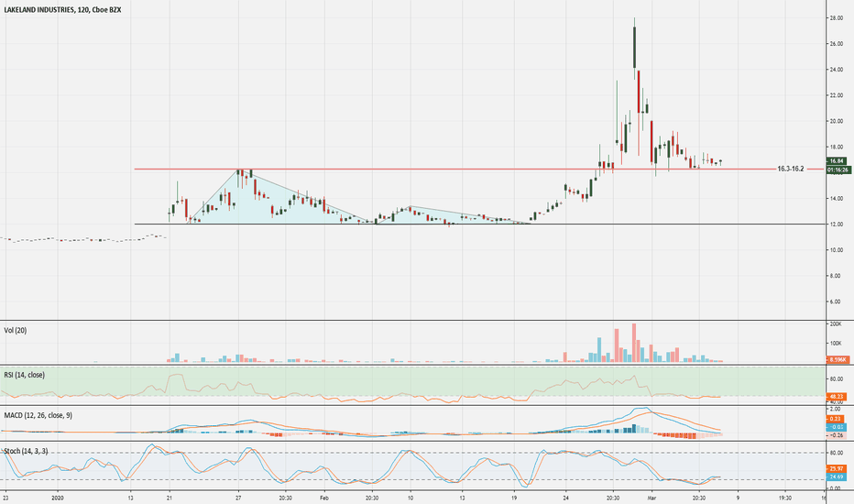Click the 0.23 MACD signal value tag
The height and width of the screenshot is (504, 854).
click(x=836, y=419)
